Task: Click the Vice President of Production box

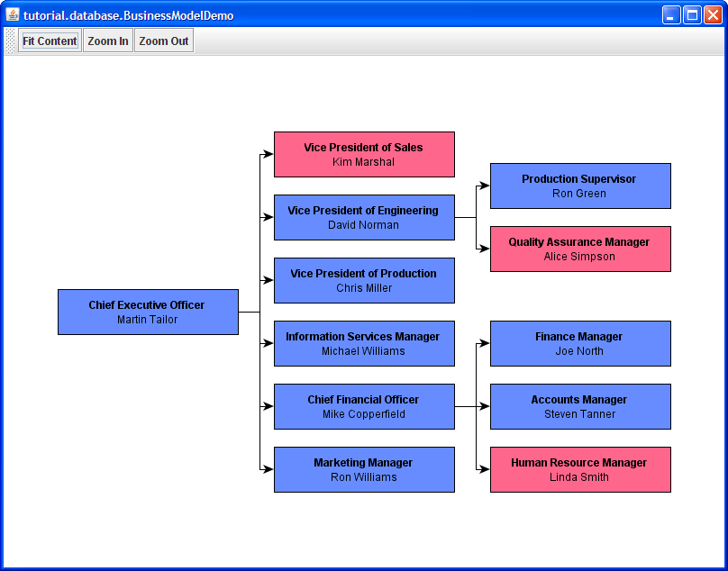Action: [x=364, y=280]
